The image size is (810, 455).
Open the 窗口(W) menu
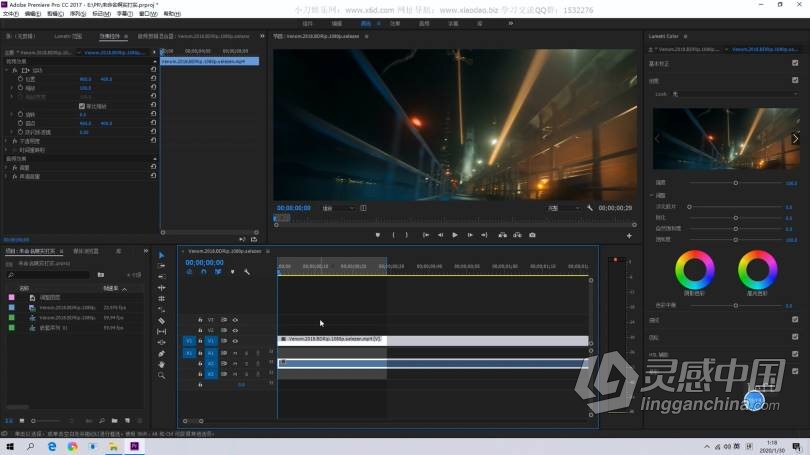tap(148, 14)
